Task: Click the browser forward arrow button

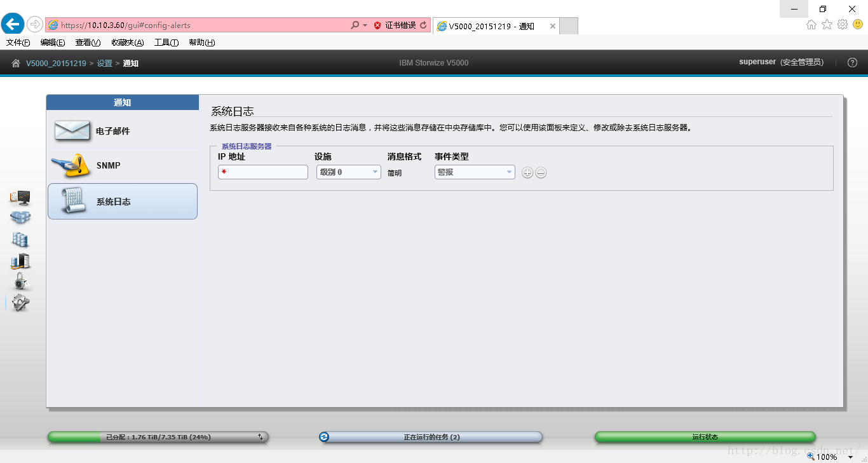Action: tap(35, 25)
